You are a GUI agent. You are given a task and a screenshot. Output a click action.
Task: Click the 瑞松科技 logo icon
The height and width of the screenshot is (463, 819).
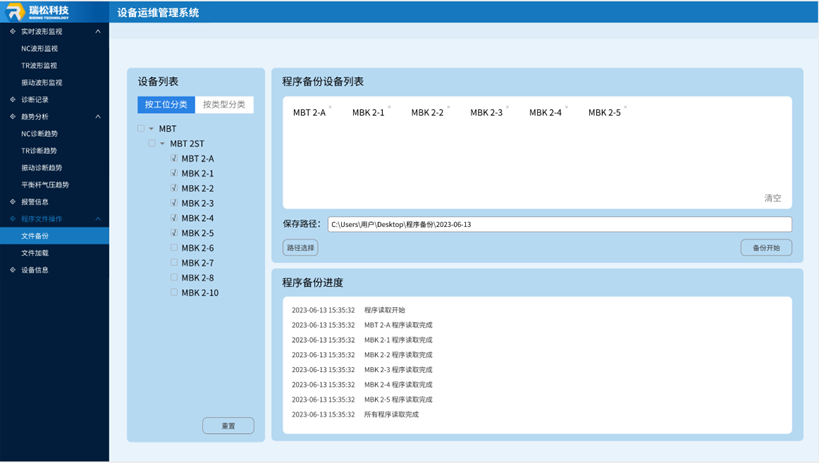point(15,12)
